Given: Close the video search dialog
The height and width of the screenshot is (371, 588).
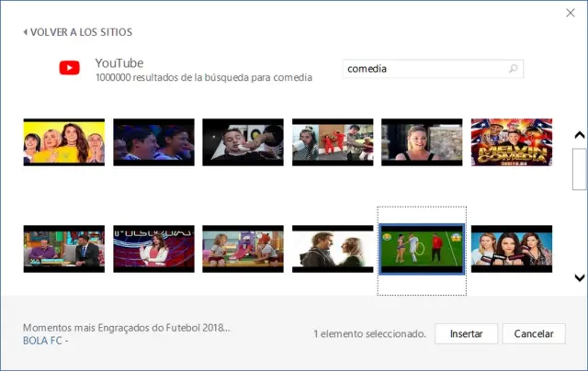Looking at the screenshot, I should [571, 12].
